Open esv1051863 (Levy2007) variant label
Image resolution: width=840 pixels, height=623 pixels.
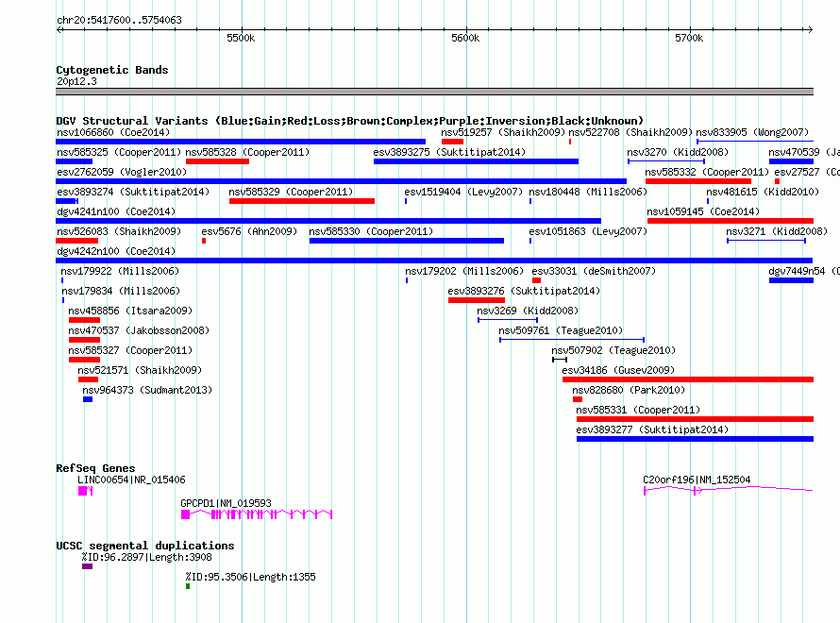point(588,231)
